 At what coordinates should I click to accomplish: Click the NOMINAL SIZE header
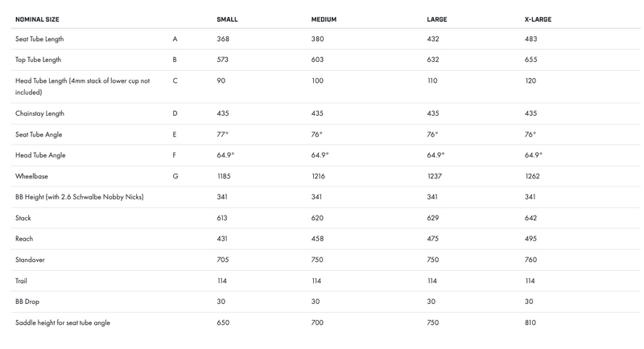(x=37, y=19)
